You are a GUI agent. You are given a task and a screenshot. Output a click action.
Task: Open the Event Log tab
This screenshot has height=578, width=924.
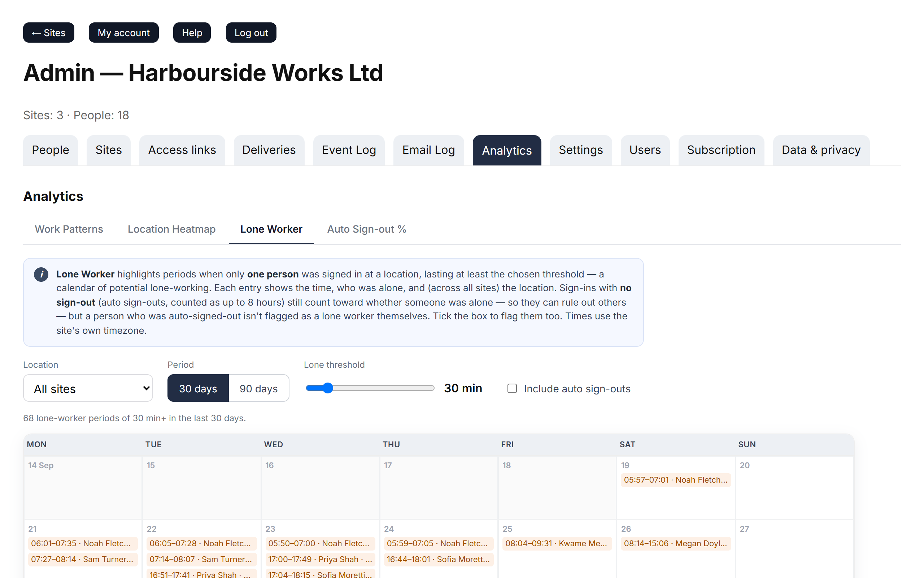click(349, 150)
